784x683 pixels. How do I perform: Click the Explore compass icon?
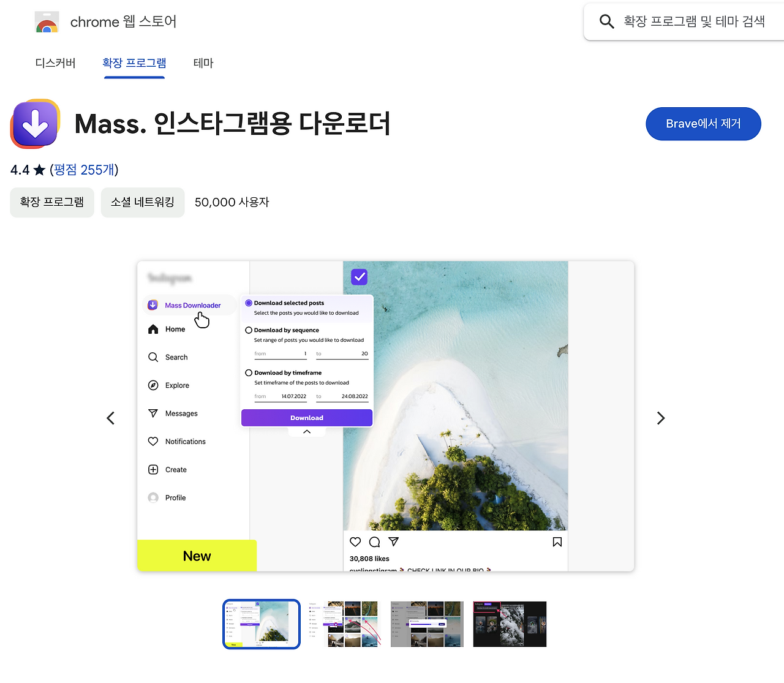click(153, 385)
